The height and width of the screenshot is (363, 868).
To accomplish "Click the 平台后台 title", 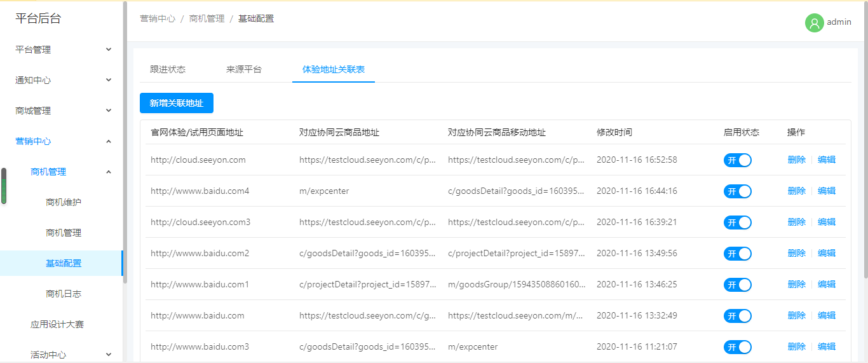I will [38, 18].
